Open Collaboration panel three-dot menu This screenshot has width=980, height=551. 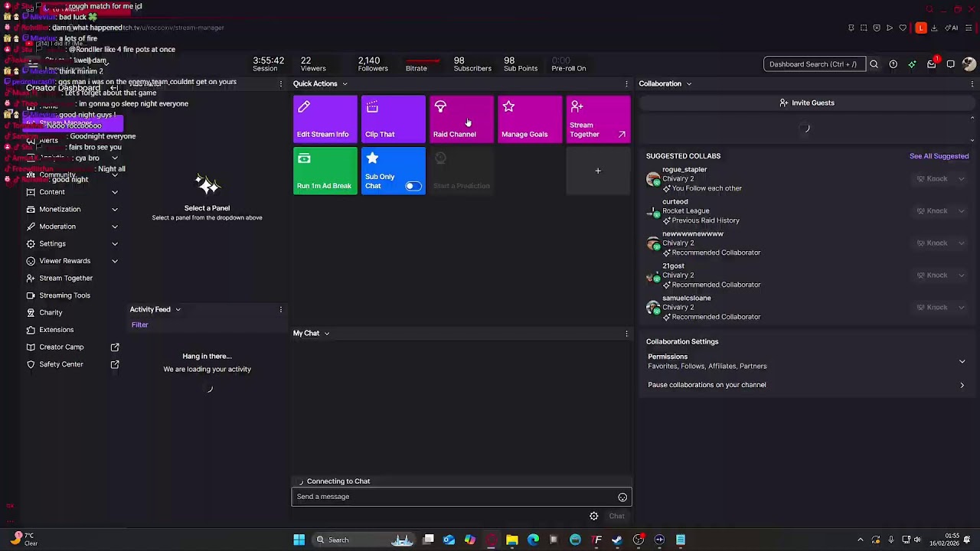[x=972, y=84]
